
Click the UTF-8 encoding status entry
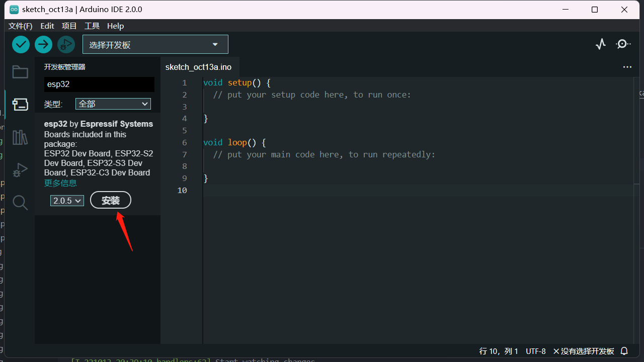(x=536, y=351)
